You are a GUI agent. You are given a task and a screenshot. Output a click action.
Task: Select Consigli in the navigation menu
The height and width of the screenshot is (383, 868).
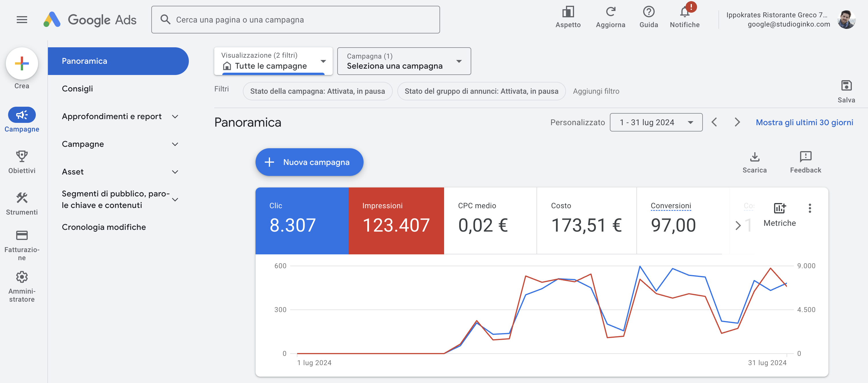tap(77, 89)
